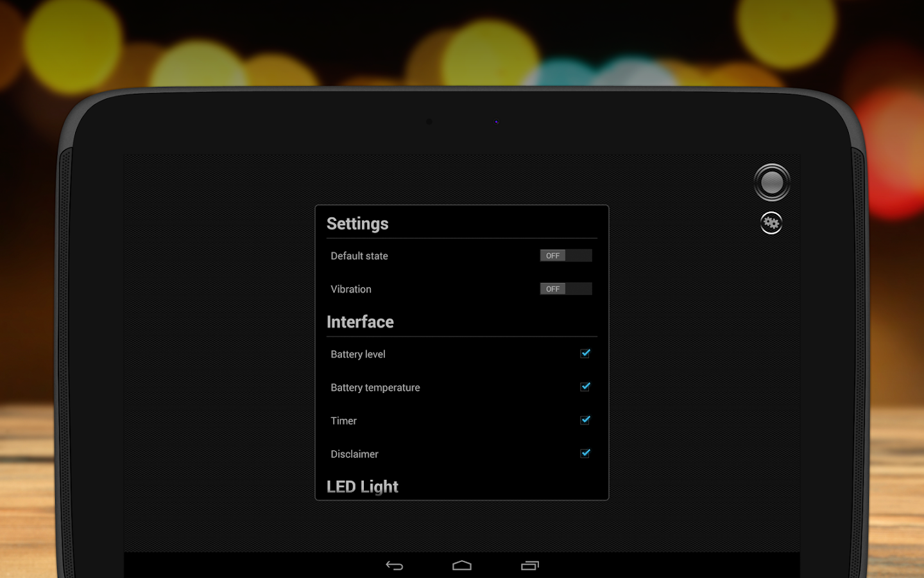Viewport: 924px width, 578px height.
Task: Tap the checkmark next to Disclaimer
Action: (585, 453)
